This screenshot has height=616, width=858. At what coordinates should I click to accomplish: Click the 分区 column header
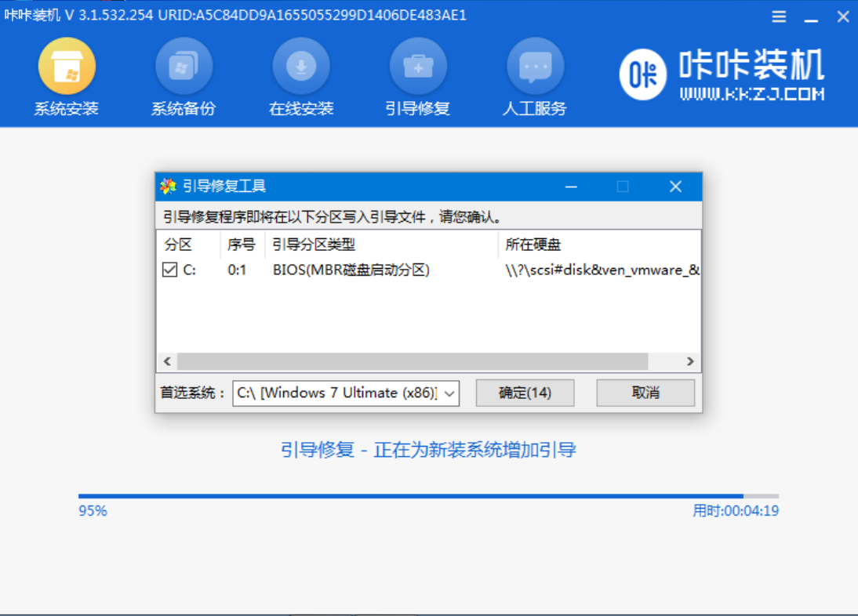click(x=188, y=245)
